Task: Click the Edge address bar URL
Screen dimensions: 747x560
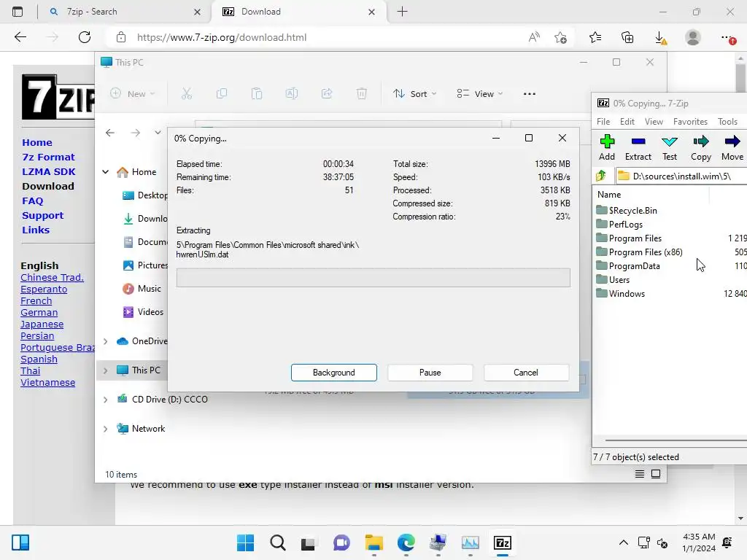Action: tap(222, 37)
